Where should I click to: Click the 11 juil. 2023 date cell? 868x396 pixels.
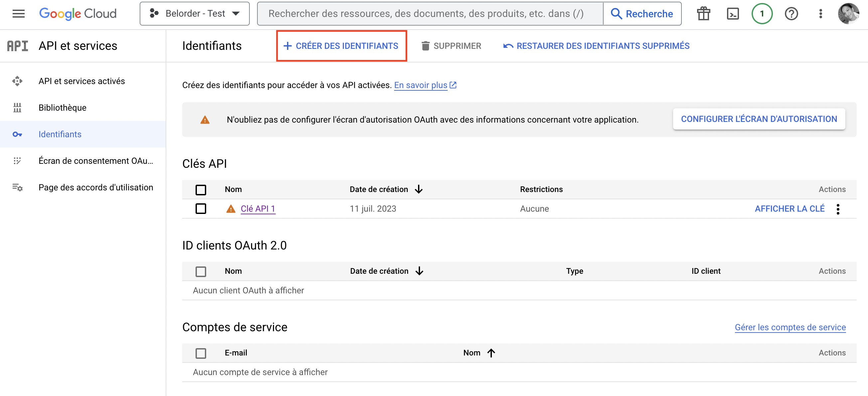click(373, 209)
